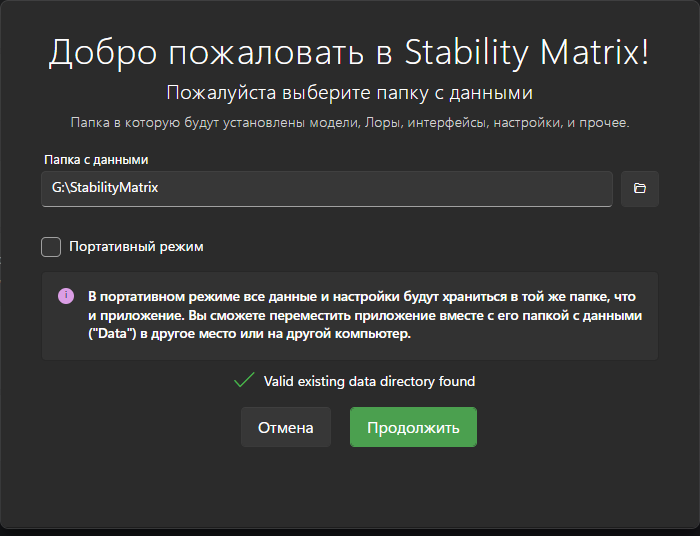Click the info line starting и приложение
700x536 pixels.
(365, 316)
